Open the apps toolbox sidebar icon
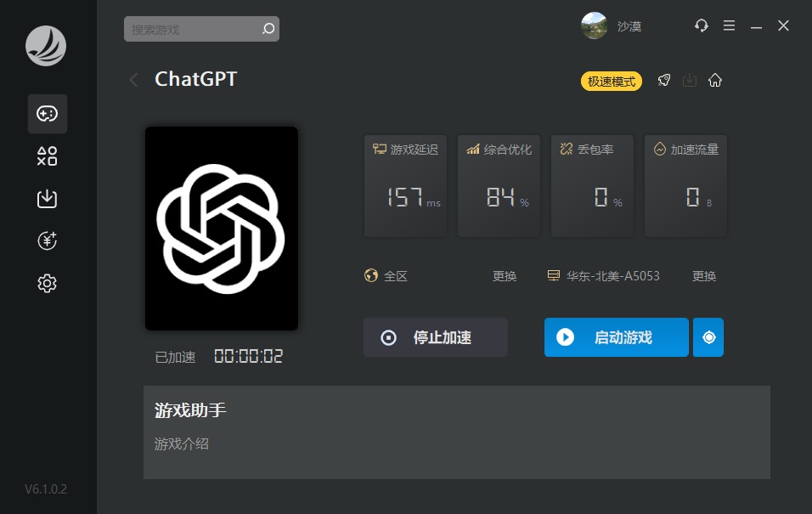812x514 pixels. click(47, 156)
